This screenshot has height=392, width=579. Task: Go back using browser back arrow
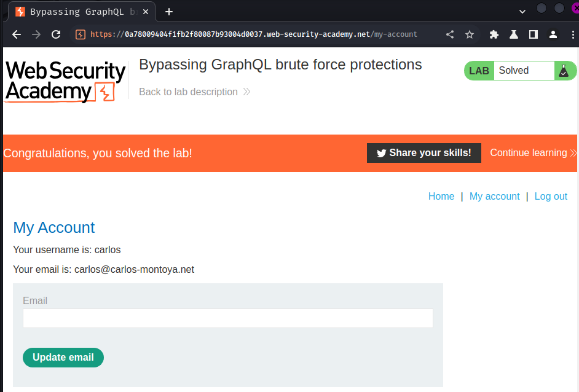(17, 34)
